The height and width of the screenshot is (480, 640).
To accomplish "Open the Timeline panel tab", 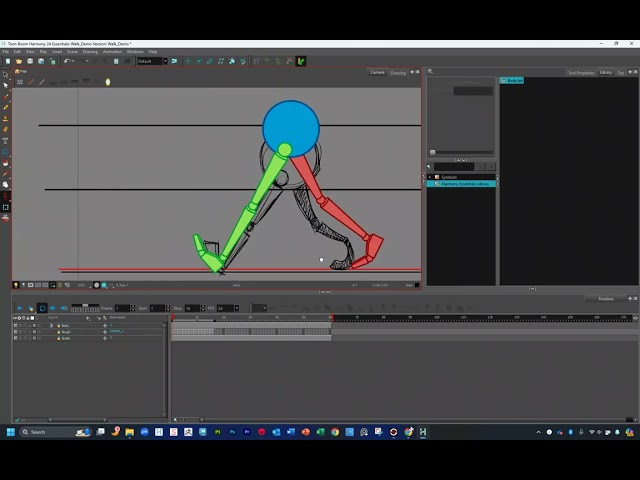I will (x=606, y=299).
